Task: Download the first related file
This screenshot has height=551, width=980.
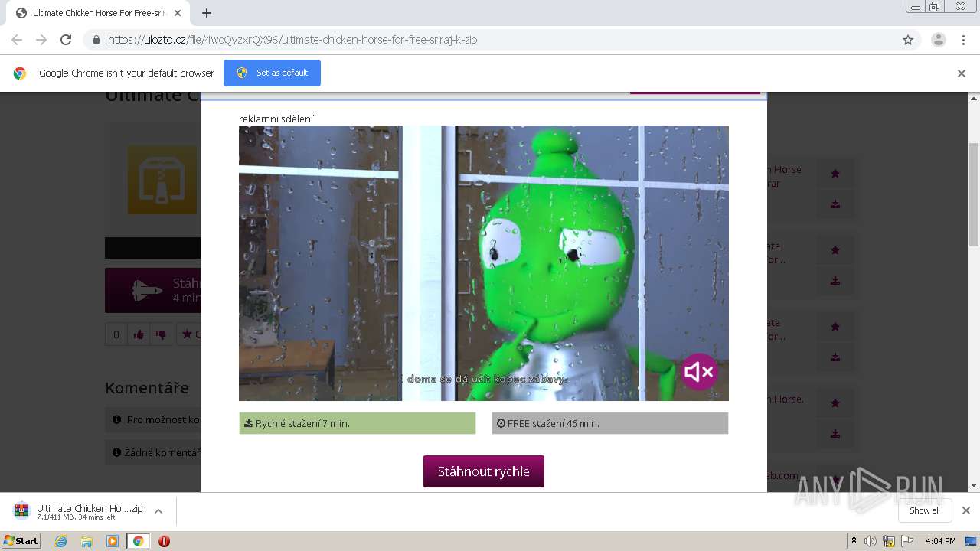Action: pyautogui.click(x=835, y=204)
